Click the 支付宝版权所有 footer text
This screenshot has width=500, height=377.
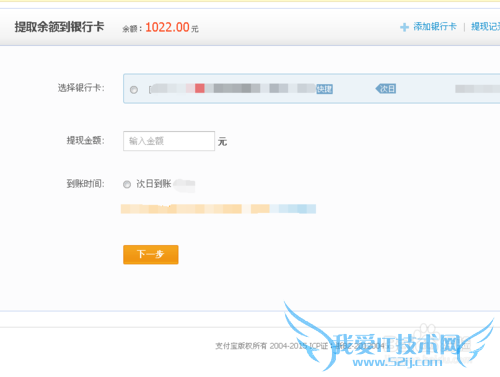[x=241, y=346]
